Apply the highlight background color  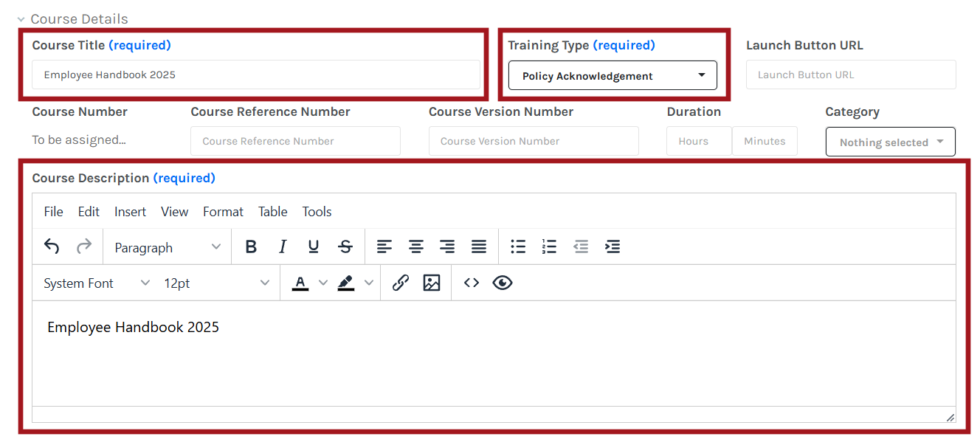[346, 283]
